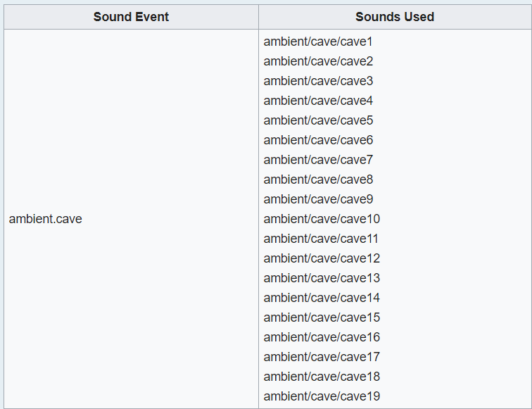Click the Sound Event column header
The image size is (532, 409).
(x=131, y=17)
